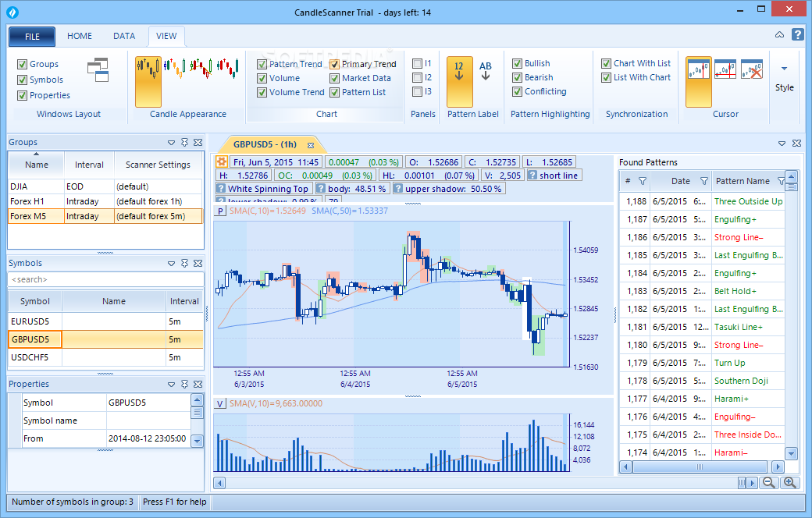Uncheck the Groups checkbox
The width and height of the screenshot is (812, 518).
click(23, 64)
